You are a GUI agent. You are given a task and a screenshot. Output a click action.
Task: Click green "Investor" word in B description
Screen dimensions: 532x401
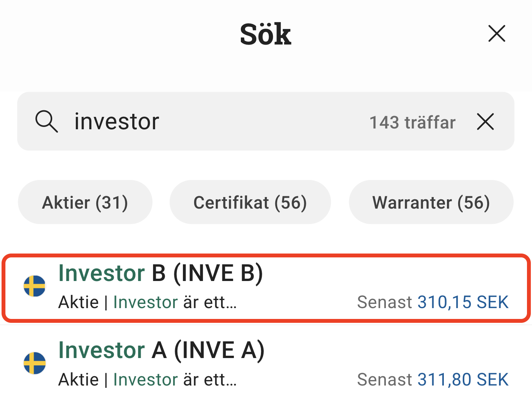146,302
